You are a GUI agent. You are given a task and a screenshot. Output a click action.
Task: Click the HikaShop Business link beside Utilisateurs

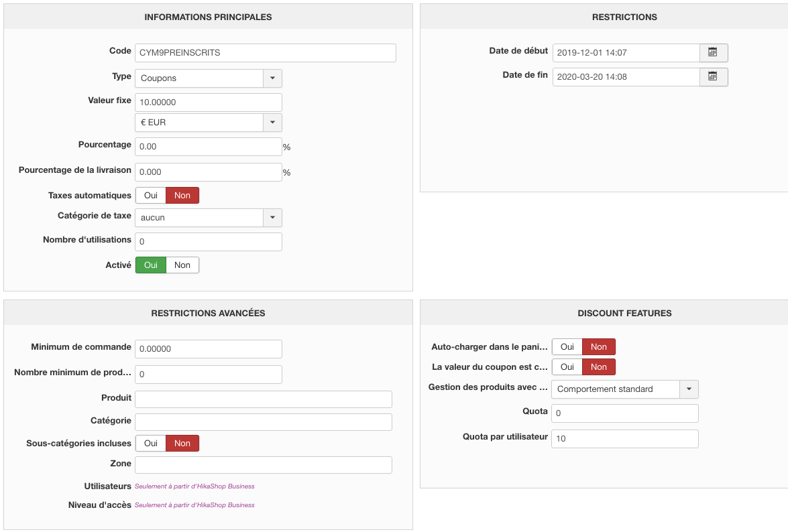[x=194, y=486]
